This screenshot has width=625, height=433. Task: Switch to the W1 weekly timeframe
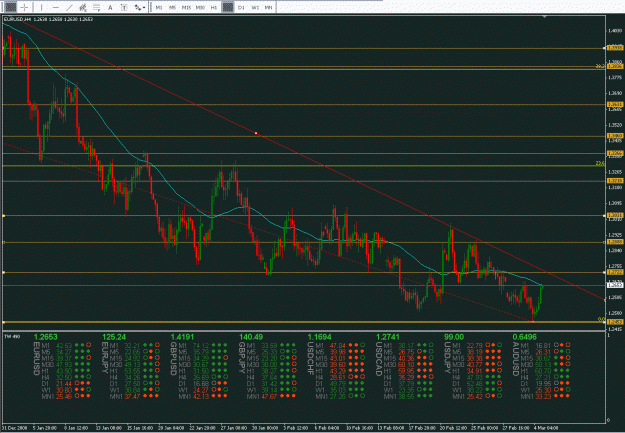pos(255,7)
